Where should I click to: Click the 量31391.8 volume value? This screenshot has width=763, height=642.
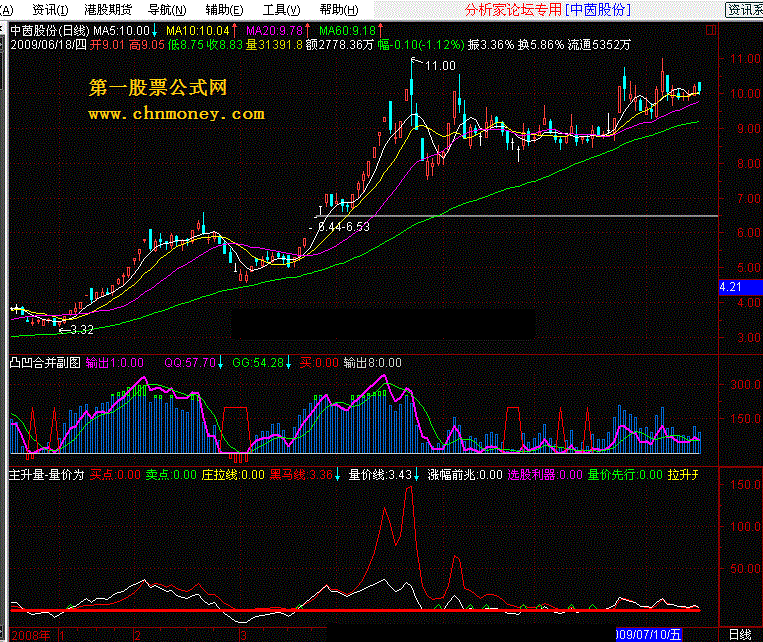[x=274, y=45]
